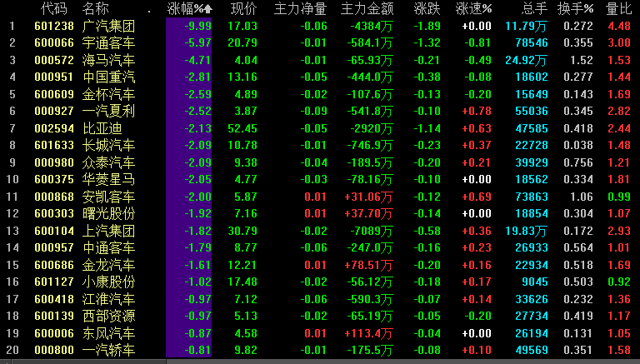Image resolution: width=640 pixels, height=364 pixels.
Task: Sort by the 主力金额 column header
Action: pos(367,8)
